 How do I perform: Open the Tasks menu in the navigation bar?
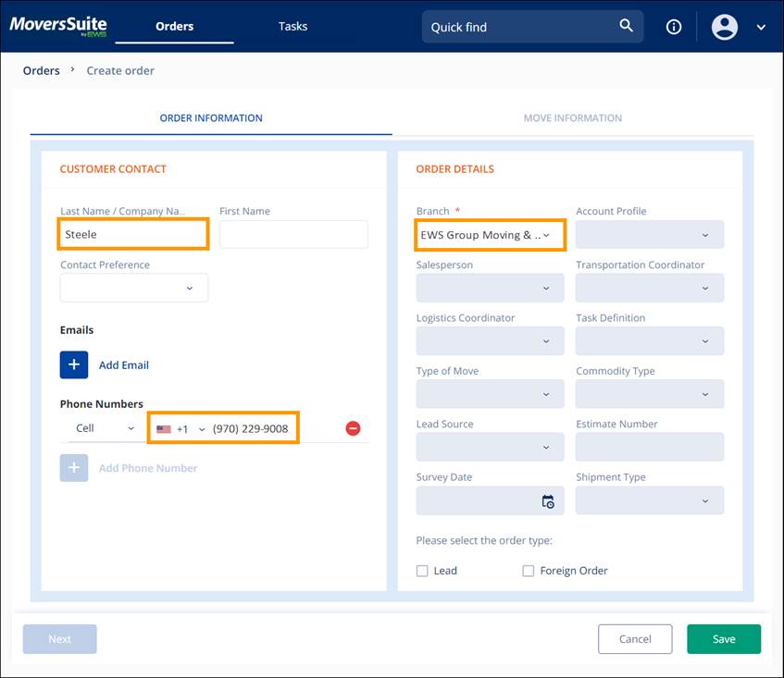point(292,26)
